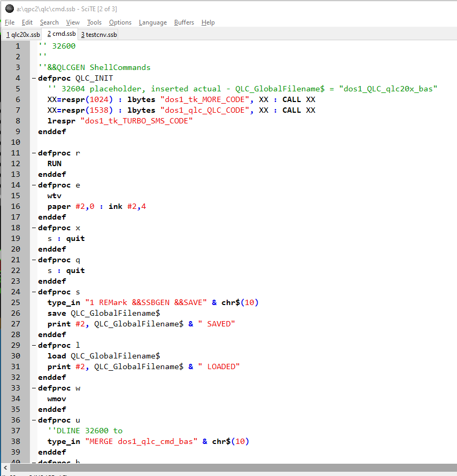This screenshot has width=457, height=476.
Task: Click the paper keyword on line 16
Action: coord(59,206)
